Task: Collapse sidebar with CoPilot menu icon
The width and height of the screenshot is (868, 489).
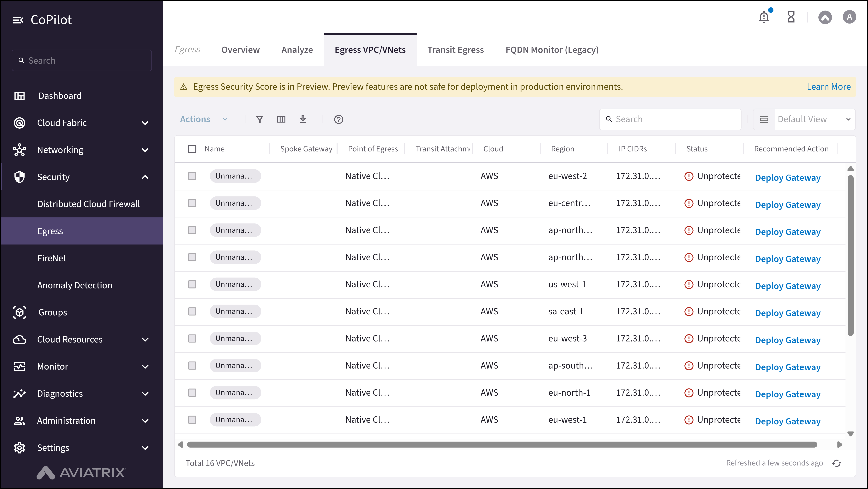Action: point(18,20)
